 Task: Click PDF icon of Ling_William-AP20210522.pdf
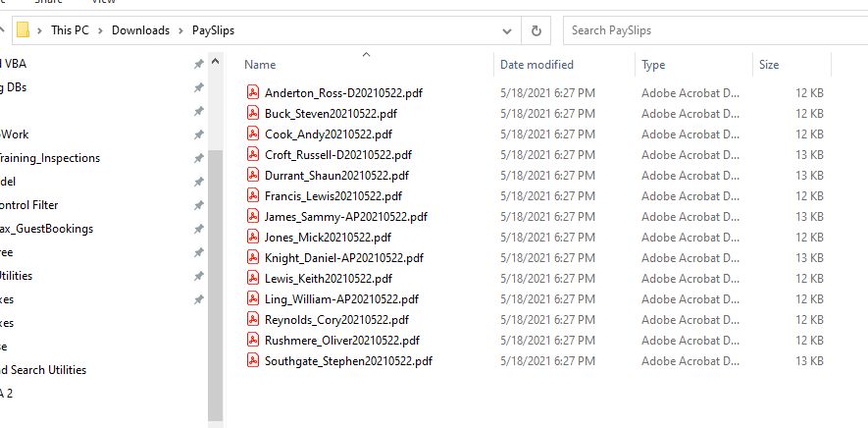click(253, 298)
